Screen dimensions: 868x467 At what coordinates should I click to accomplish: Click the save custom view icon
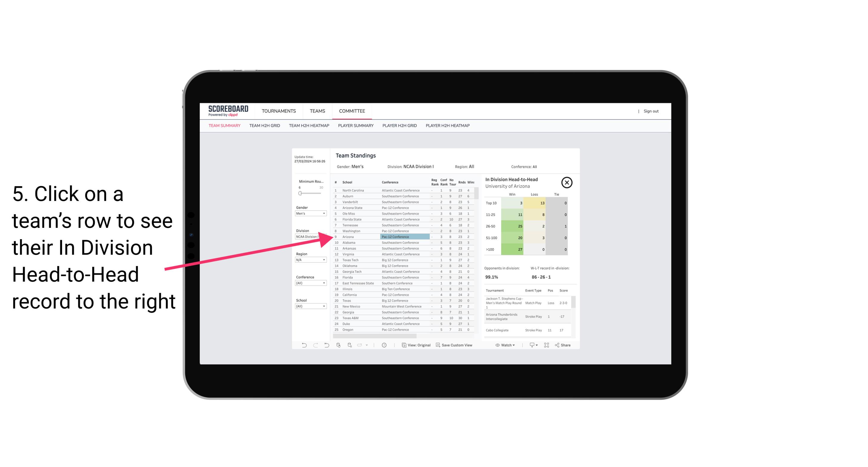pyautogui.click(x=439, y=345)
